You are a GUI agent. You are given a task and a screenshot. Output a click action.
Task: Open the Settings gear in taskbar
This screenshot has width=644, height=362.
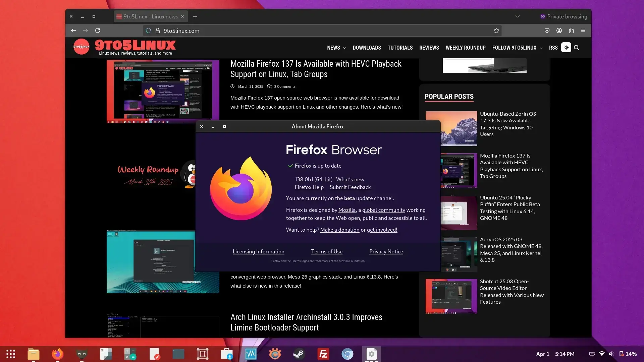pos(372,354)
